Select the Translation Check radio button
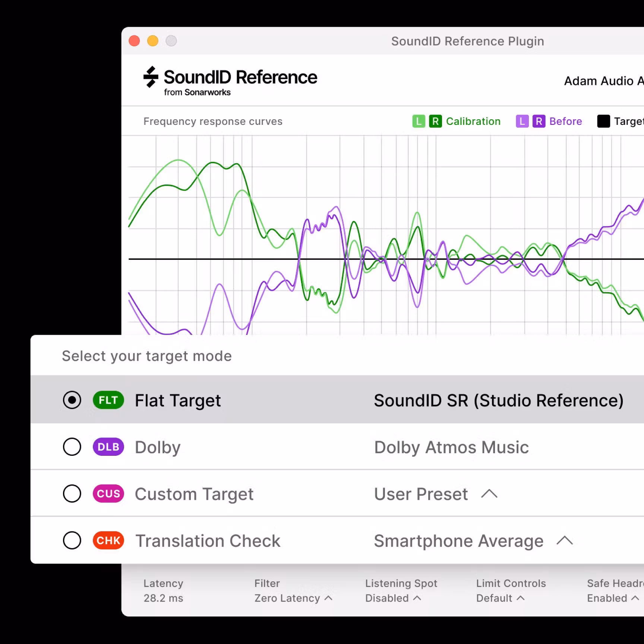This screenshot has width=644, height=644. pyautogui.click(x=72, y=540)
